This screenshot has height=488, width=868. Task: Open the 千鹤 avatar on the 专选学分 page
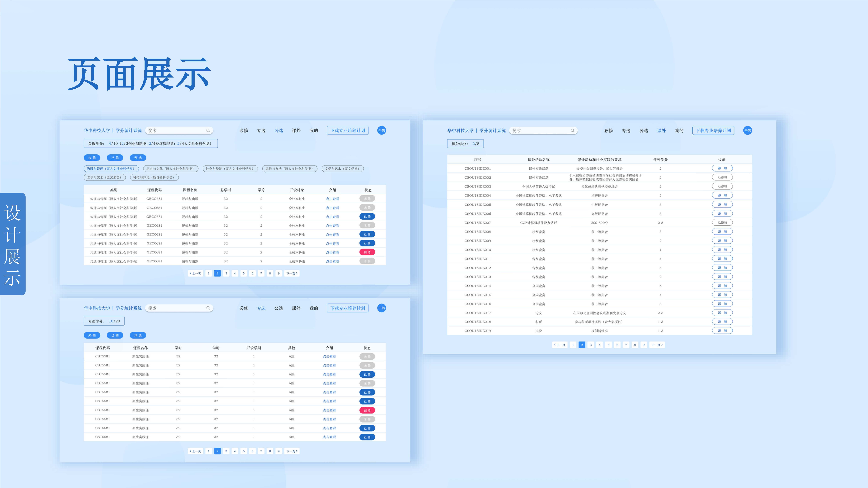click(x=381, y=308)
